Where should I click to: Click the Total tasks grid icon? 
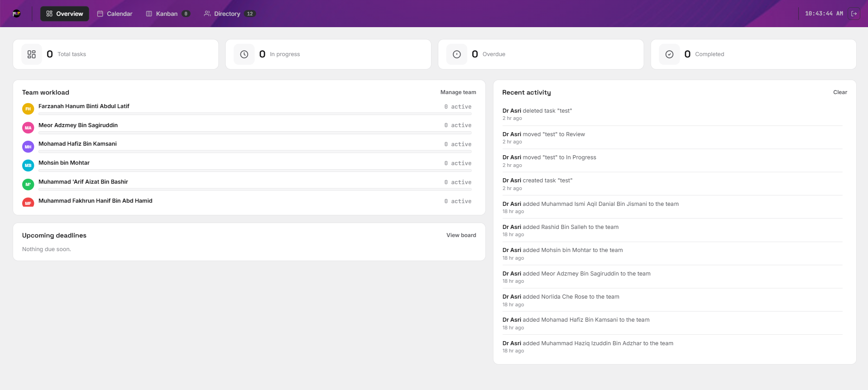coord(32,54)
